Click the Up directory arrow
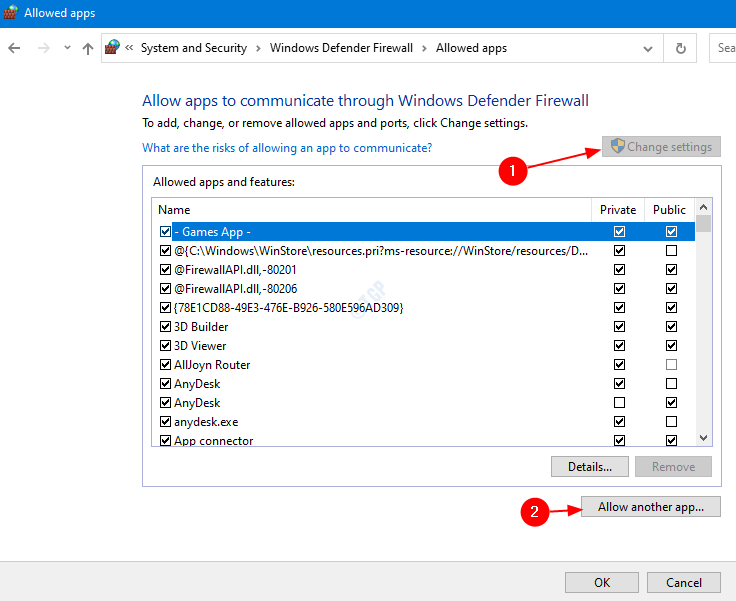This screenshot has width=736, height=601. 88,48
